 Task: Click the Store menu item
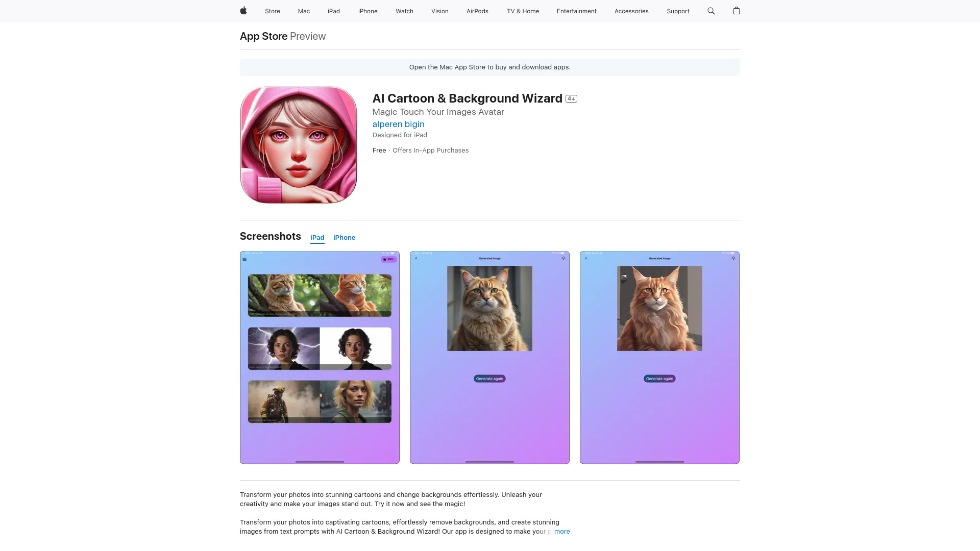[272, 11]
